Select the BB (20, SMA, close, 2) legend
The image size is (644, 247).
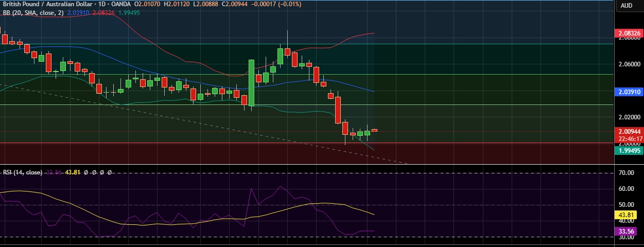coord(33,13)
